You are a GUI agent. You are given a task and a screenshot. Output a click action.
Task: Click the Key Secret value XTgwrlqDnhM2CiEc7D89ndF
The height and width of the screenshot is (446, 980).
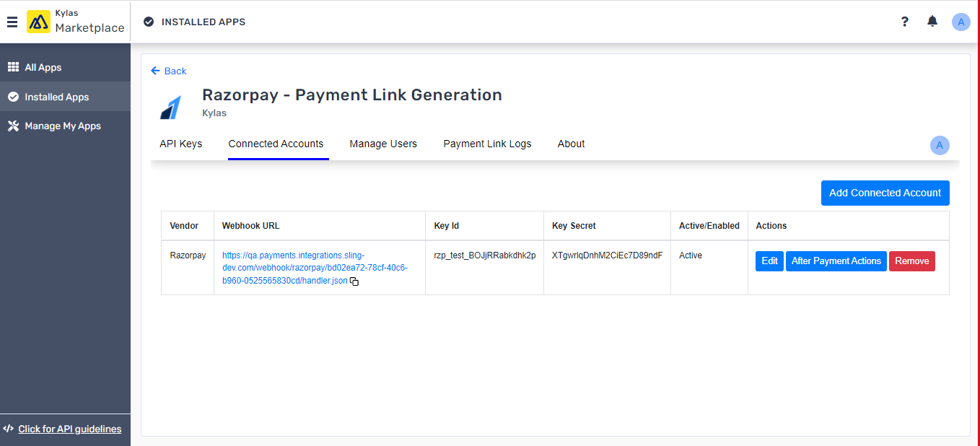pos(607,255)
